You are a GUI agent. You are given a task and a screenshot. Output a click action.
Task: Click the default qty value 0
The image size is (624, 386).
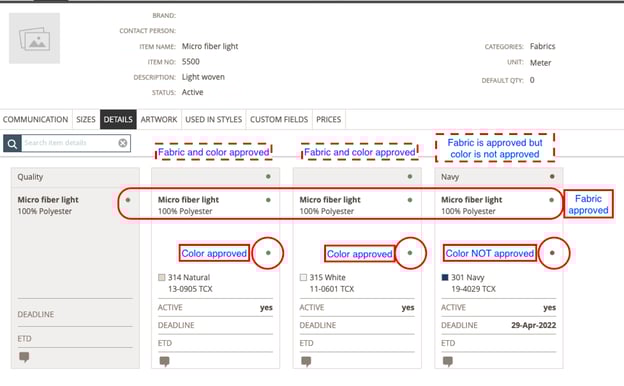[x=532, y=80]
